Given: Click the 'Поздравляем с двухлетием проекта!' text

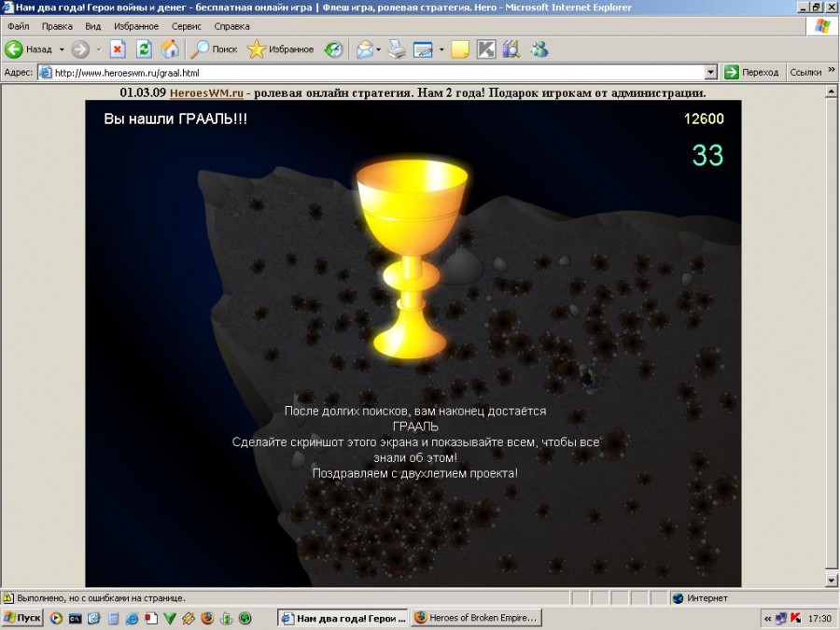Looking at the screenshot, I should click(x=415, y=473).
